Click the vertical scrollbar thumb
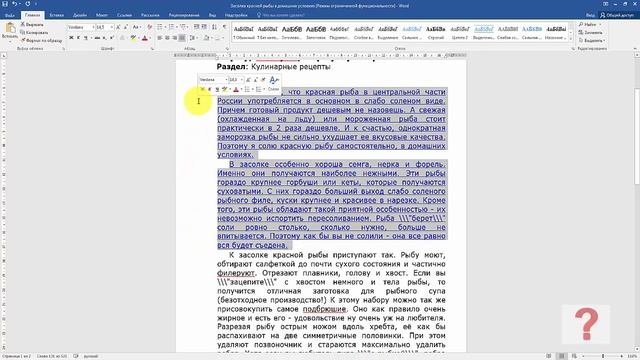 [x=637, y=136]
